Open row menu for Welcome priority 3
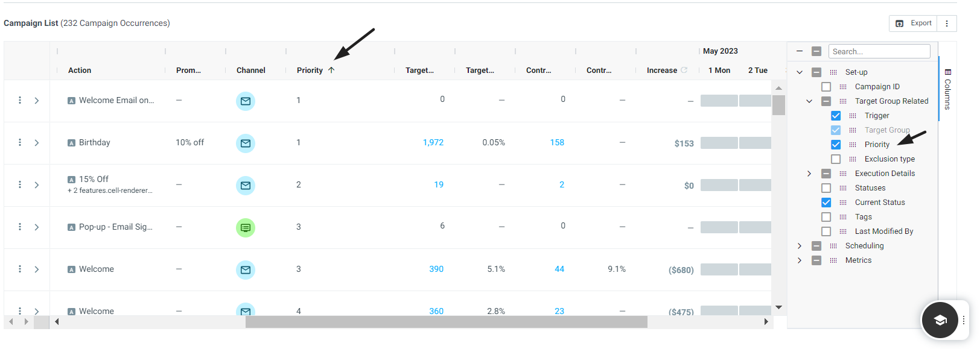980x349 pixels. (x=20, y=269)
